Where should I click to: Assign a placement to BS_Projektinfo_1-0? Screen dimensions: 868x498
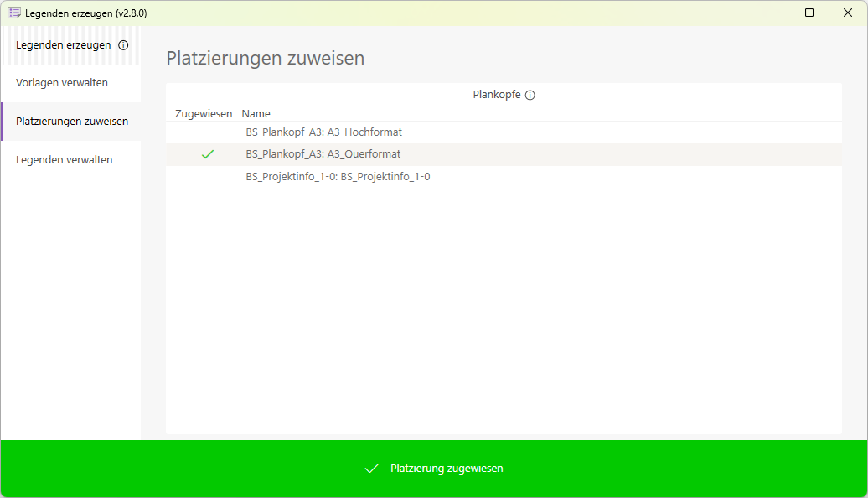(x=207, y=176)
